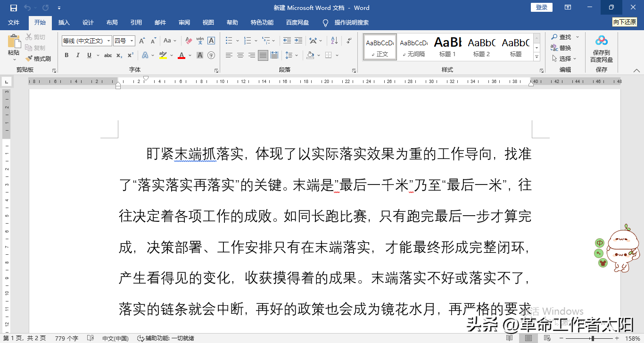Open the Change Case (Aa) dropdown

[169, 41]
